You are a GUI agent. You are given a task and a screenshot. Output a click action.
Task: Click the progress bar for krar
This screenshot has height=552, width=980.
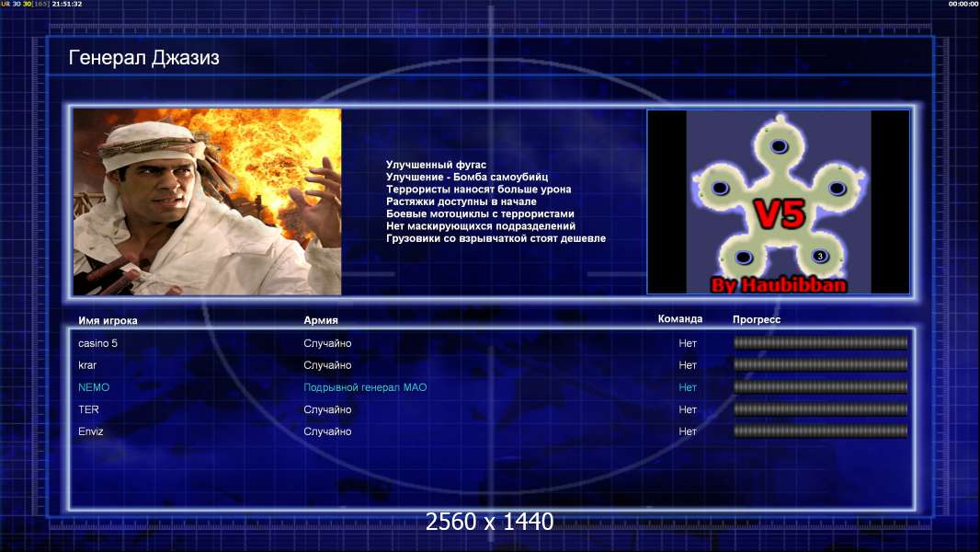(x=821, y=364)
